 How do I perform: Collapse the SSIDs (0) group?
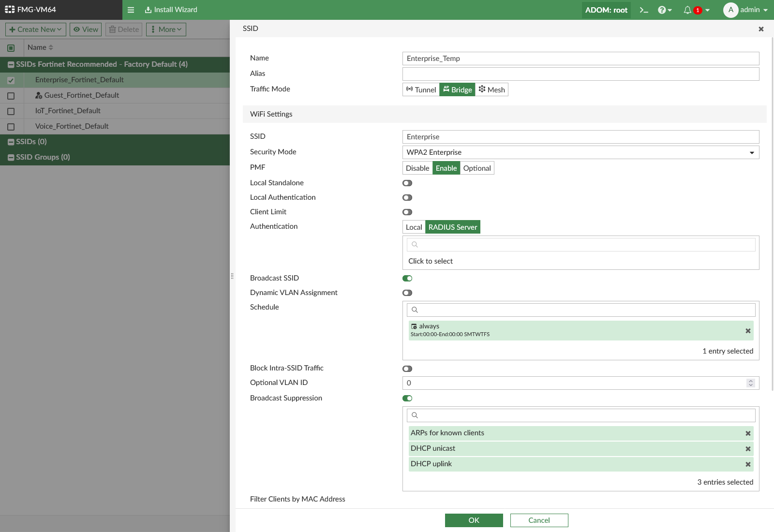pyautogui.click(x=11, y=142)
